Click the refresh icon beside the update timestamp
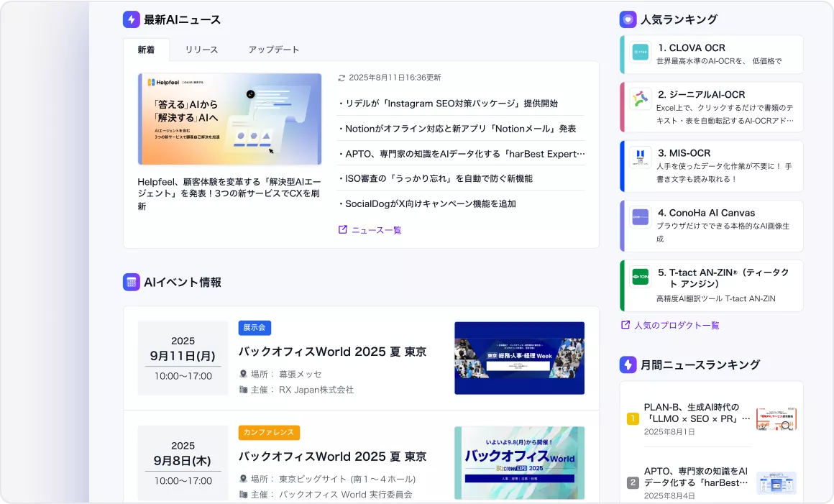Viewport: 834px width, 504px height. click(341, 77)
